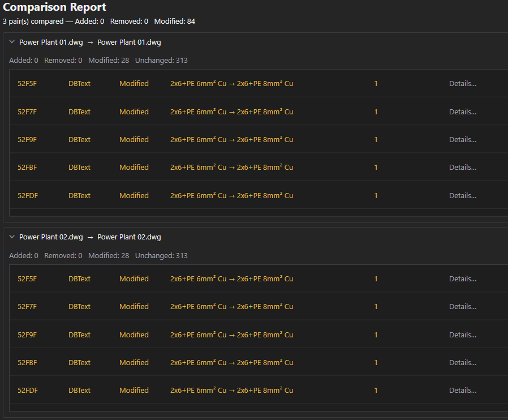Select handle 52F9F in Power Plant 02 table
The width and height of the screenshot is (508, 420).
tap(27, 335)
